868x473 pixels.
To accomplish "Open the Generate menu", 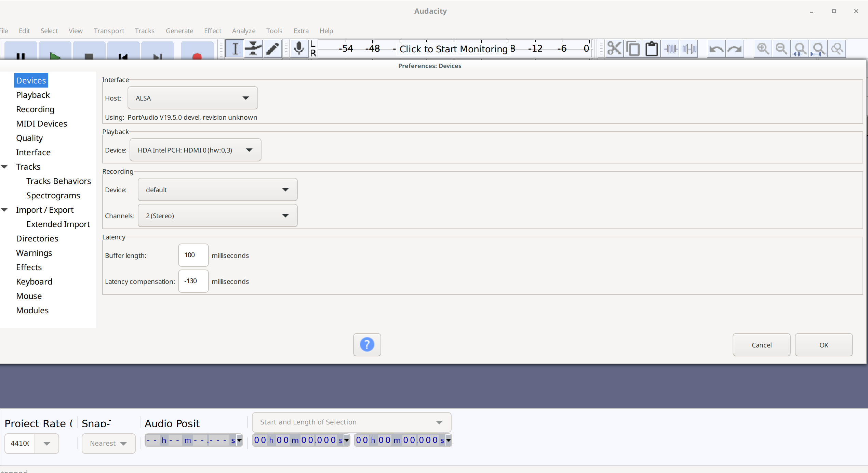I will [179, 31].
